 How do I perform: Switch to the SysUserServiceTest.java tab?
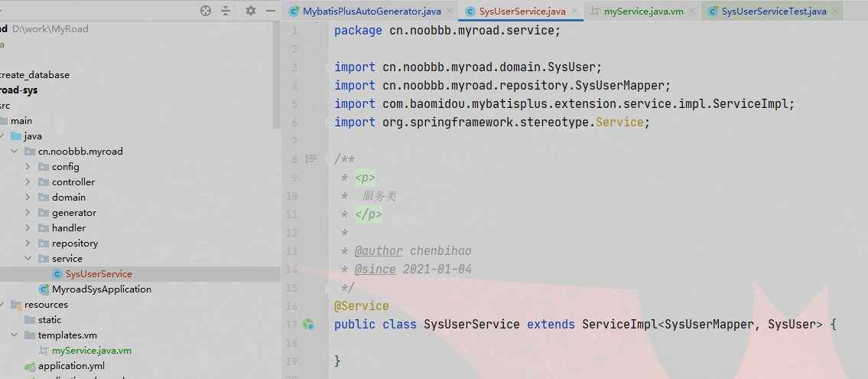pos(773,11)
